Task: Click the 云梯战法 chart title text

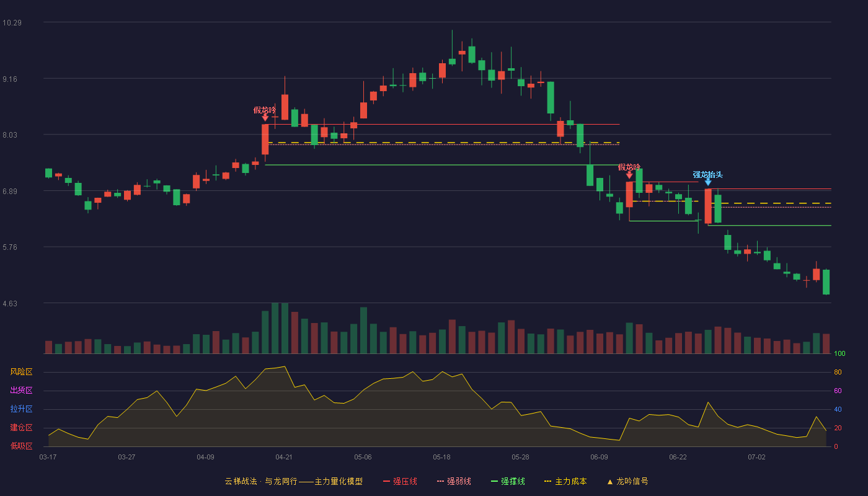Action: pyautogui.click(x=241, y=481)
